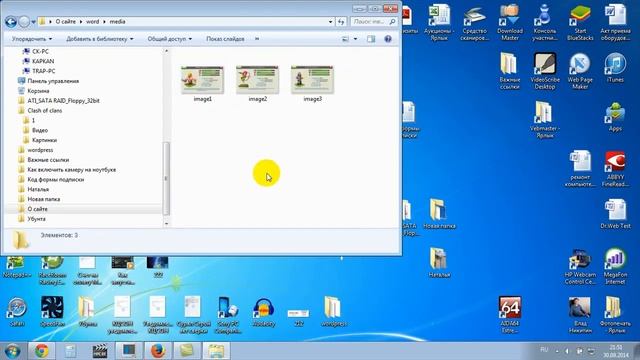Select TRAP-PC in navigation tree
Screen dimensions: 640x360
click(44, 71)
